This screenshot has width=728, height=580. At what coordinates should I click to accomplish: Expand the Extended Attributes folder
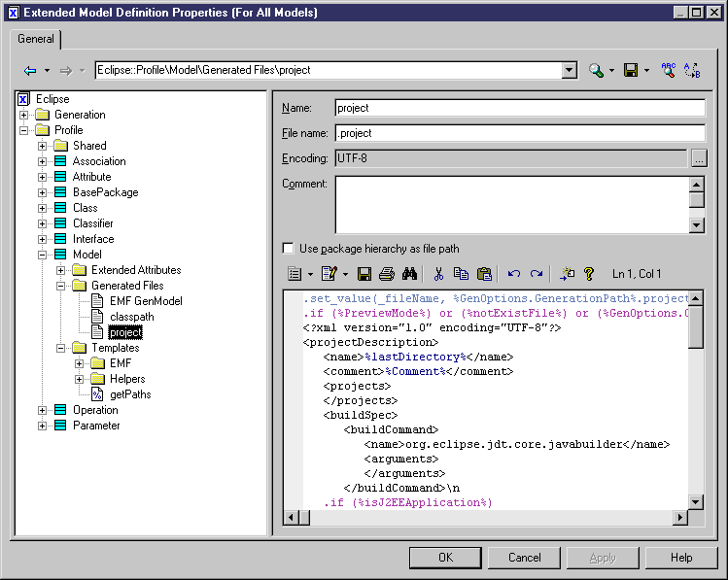click(61, 270)
